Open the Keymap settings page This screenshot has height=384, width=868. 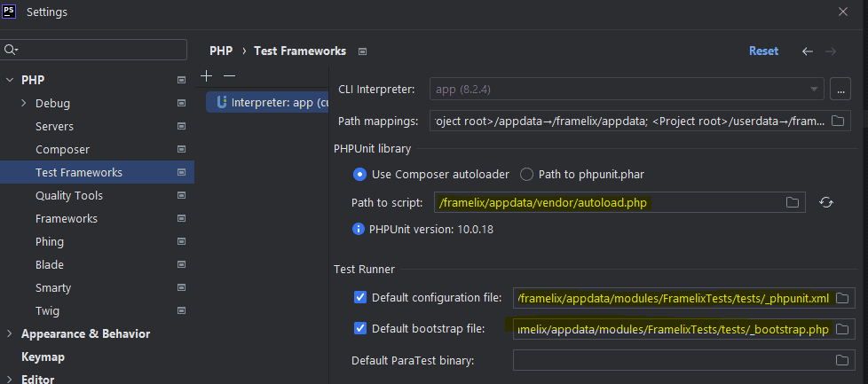coord(43,357)
